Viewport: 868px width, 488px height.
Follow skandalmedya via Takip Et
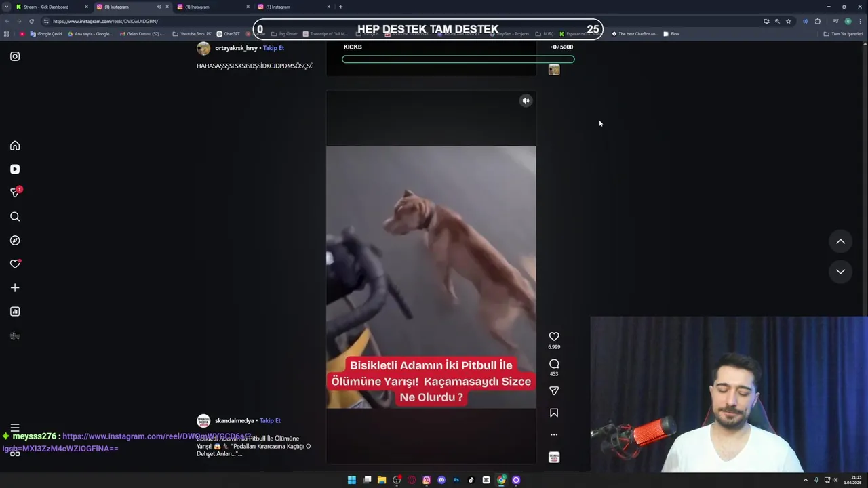click(x=270, y=420)
